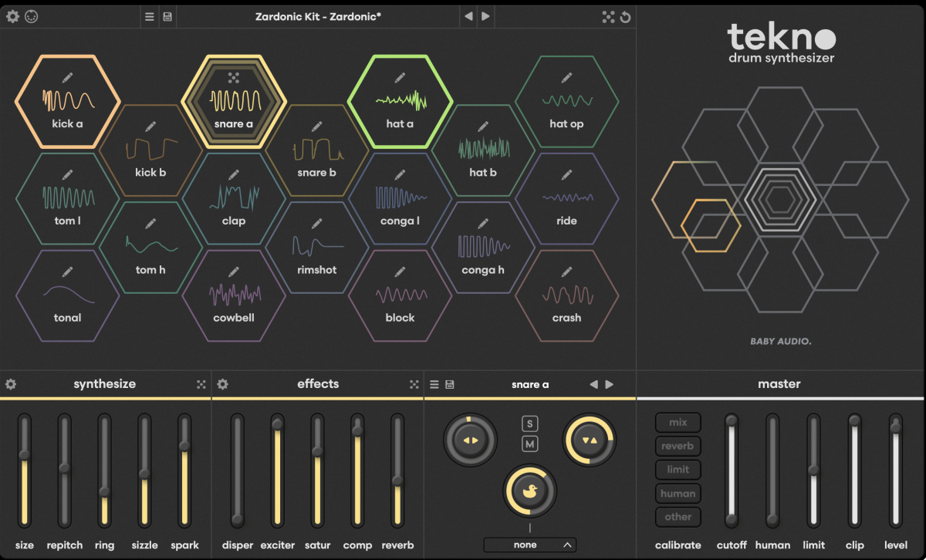Edit the cowbell pad pencil icon
Viewport: 926px width, 560px height.
tap(234, 272)
